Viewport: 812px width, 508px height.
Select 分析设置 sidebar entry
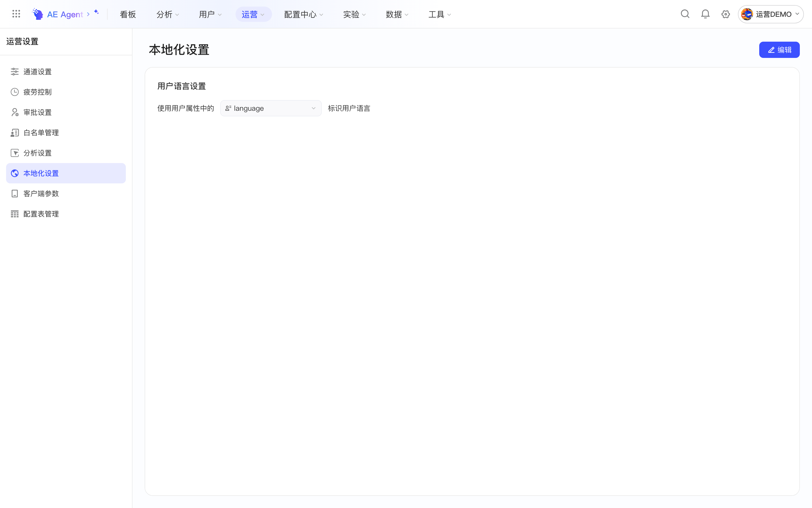tap(66, 153)
